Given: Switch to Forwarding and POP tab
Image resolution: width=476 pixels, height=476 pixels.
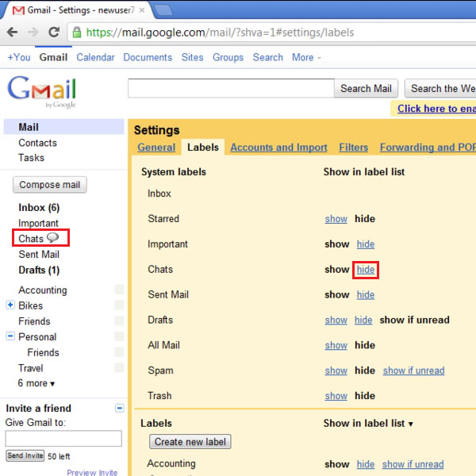Looking at the screenshot, I should (x=428, y=148).
